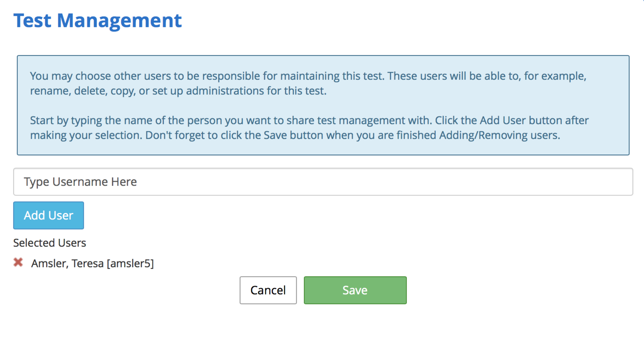Click the [amsler5] username text
Image resolution: width=644 pixels, height=347 pixels.
tap(130, 263)
